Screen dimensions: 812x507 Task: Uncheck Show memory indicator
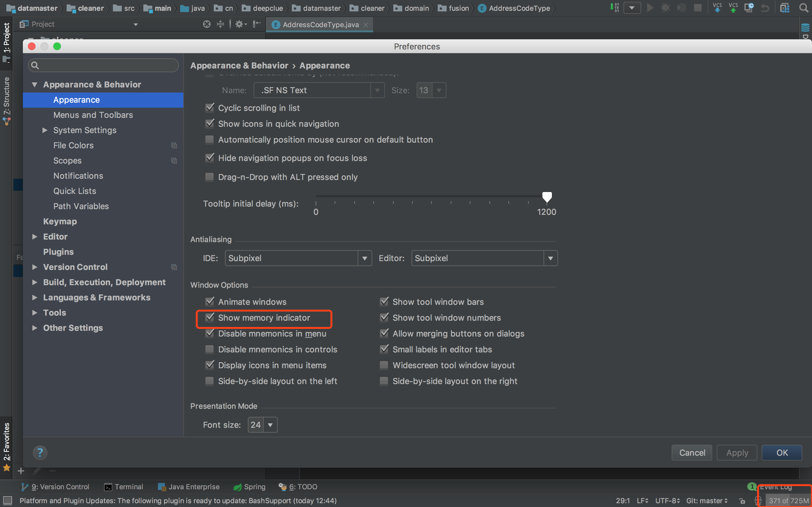(210, 317)
